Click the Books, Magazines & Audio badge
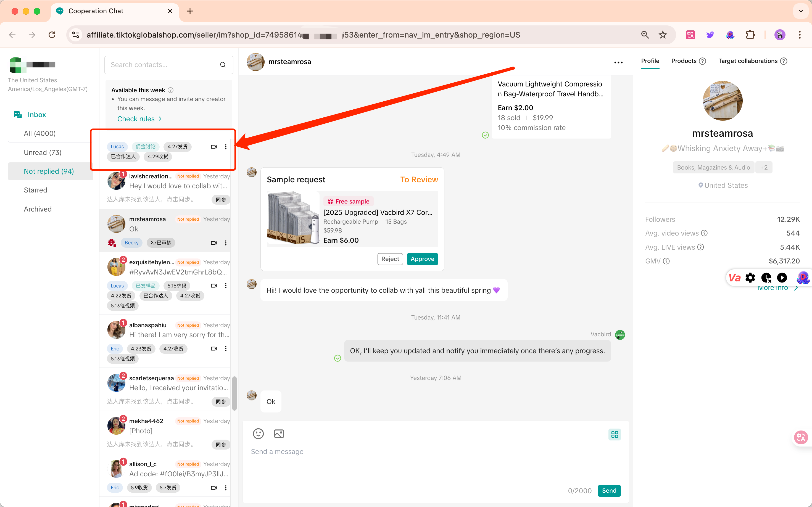Image resolution: width=812 pixels, height=507 pixels. click(x=713, y=167)
